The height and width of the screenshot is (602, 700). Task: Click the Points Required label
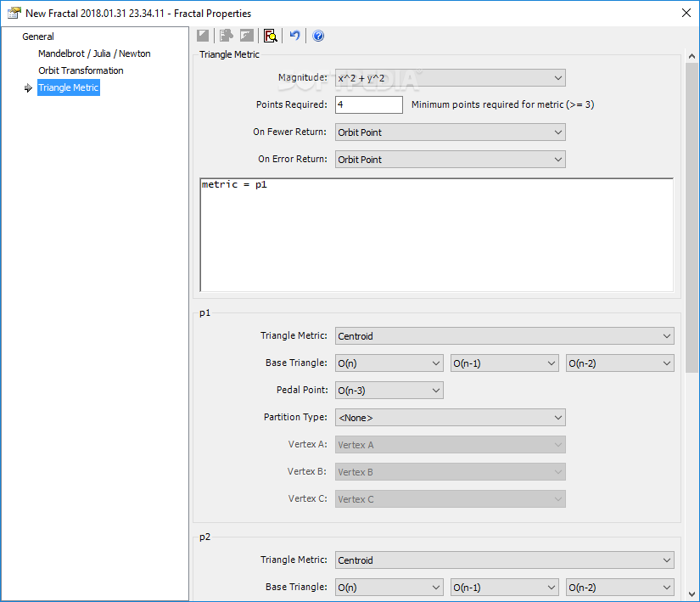pyautogui.click(x=292, y=104)
